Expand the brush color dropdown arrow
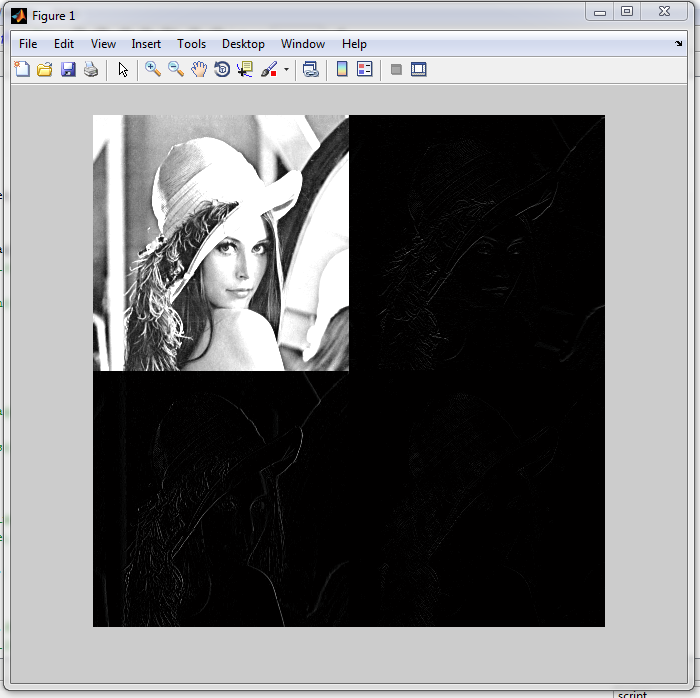This screenshot has height=698, width=700. pyautogui.click(x=286, y=70)
